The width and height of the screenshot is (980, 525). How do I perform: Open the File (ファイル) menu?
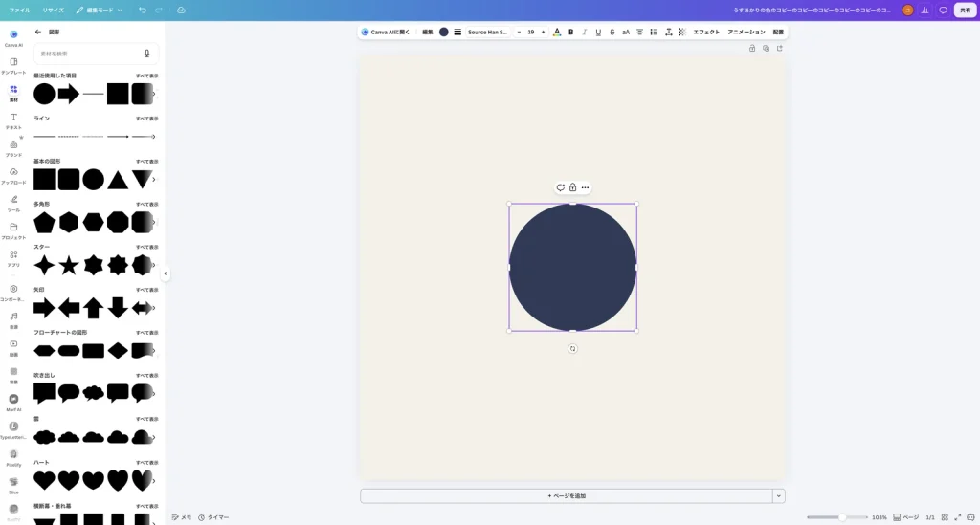tap(19, 10)
